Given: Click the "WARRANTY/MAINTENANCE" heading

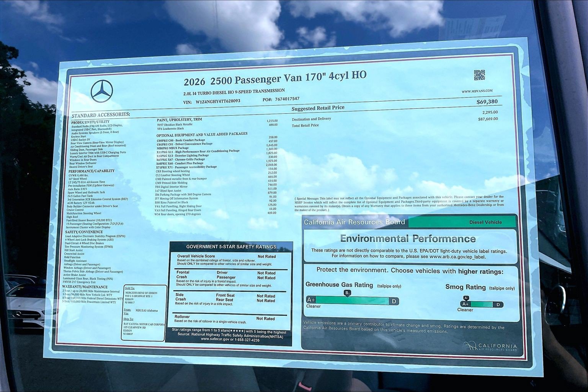Looking at the screenshot, I should [x=85, y=287].
